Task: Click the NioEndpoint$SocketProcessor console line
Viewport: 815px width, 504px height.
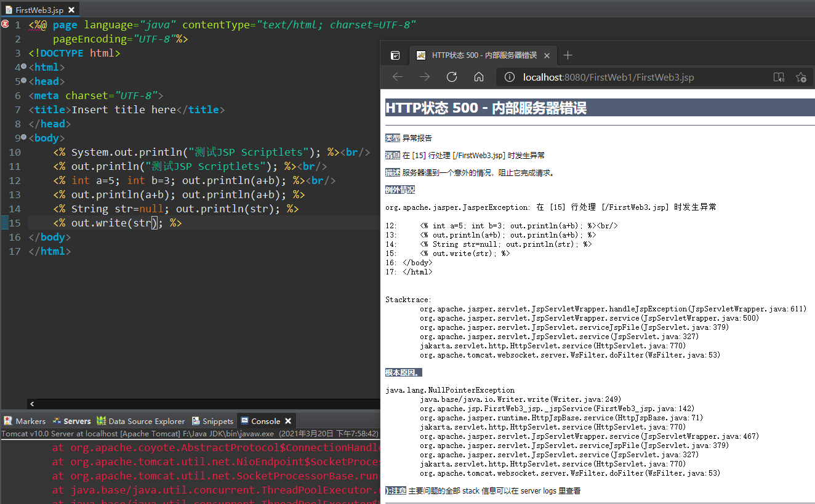Action: point(215,462)
